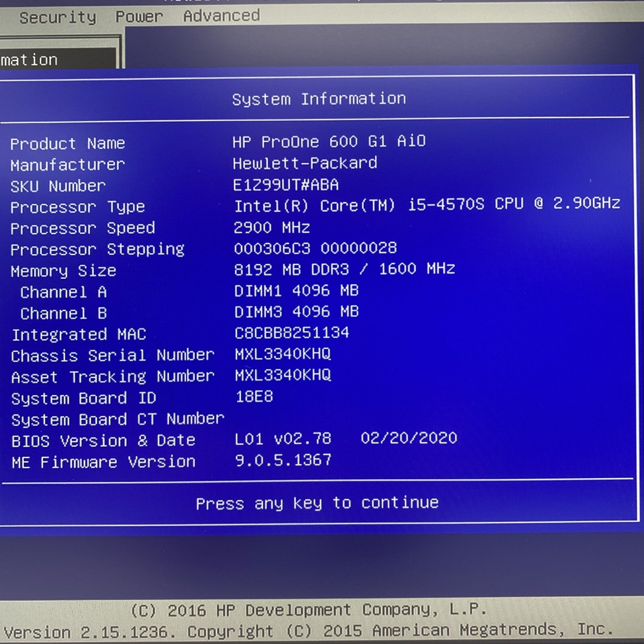Click the ME Firmware Version label
Image resolution: width=644 pixels, height=644 pixels.
point(103,462)
